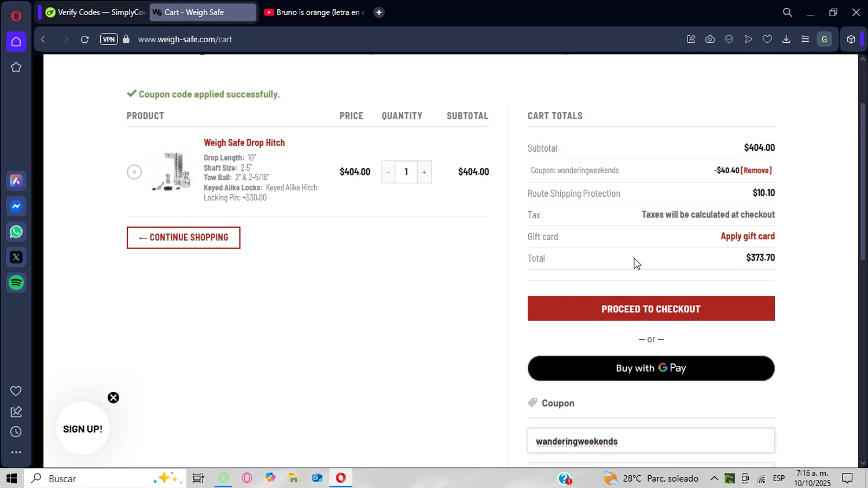Click Buy with G Pay button

(x=651, y=368)
